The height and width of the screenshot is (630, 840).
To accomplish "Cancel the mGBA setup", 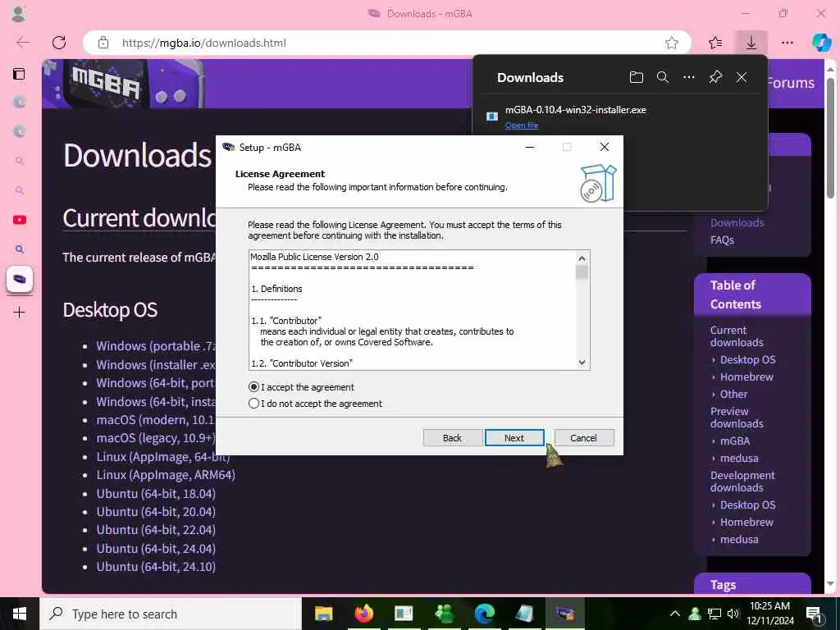I will pyautogui.click(x=584, y=438).
